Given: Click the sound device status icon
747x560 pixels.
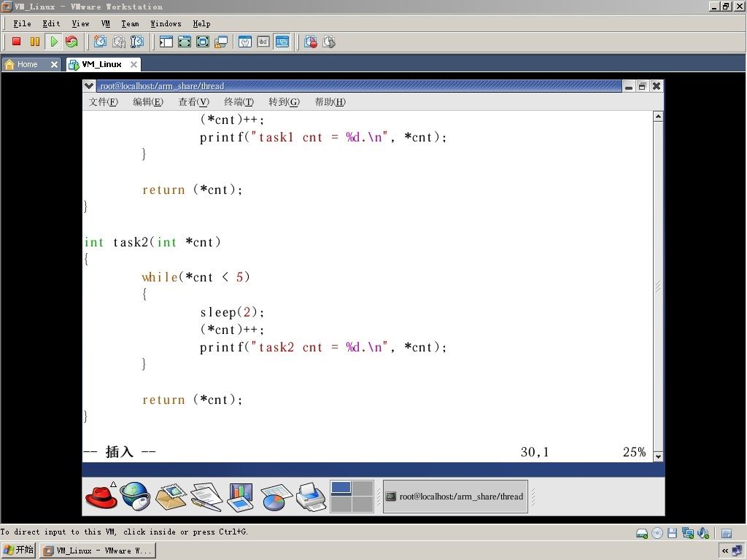Looking at the screenshot, I should [x=703, y=533].
